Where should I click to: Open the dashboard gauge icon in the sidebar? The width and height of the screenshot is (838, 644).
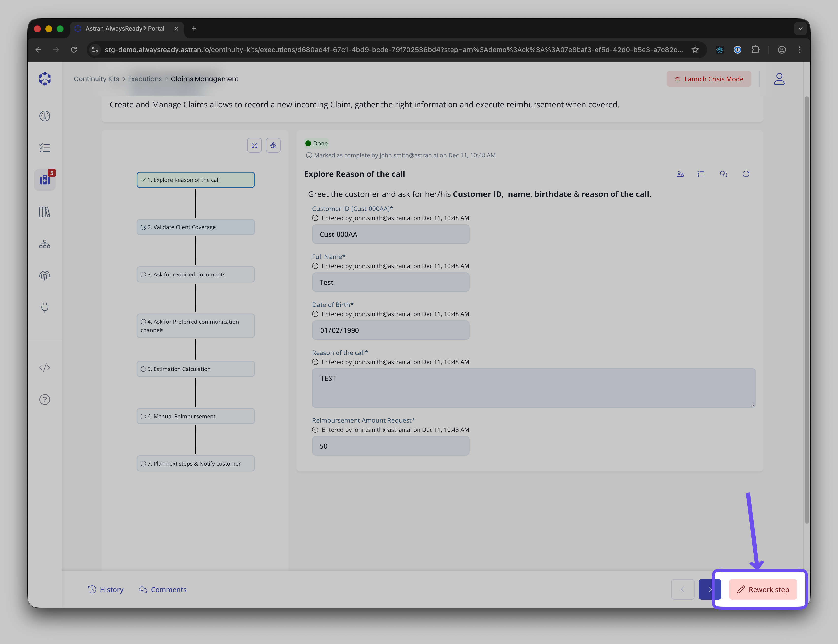pos(45,116)
